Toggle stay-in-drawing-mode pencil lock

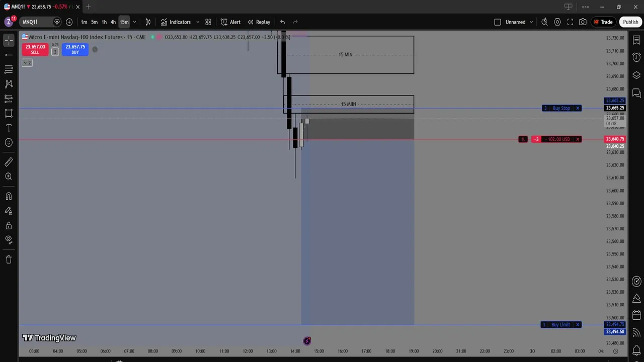click(9, 211)
